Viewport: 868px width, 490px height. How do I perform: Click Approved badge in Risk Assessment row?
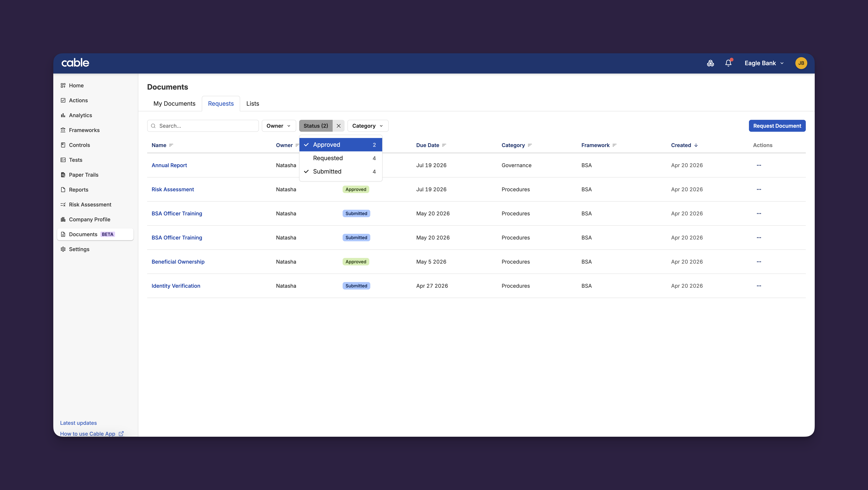click(356, 189)
